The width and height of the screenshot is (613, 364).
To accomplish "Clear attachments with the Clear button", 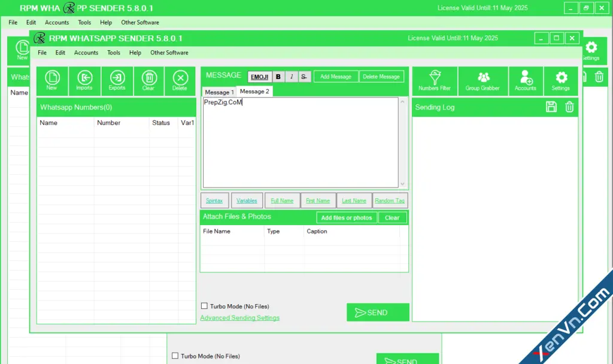I will pos(392,218).
